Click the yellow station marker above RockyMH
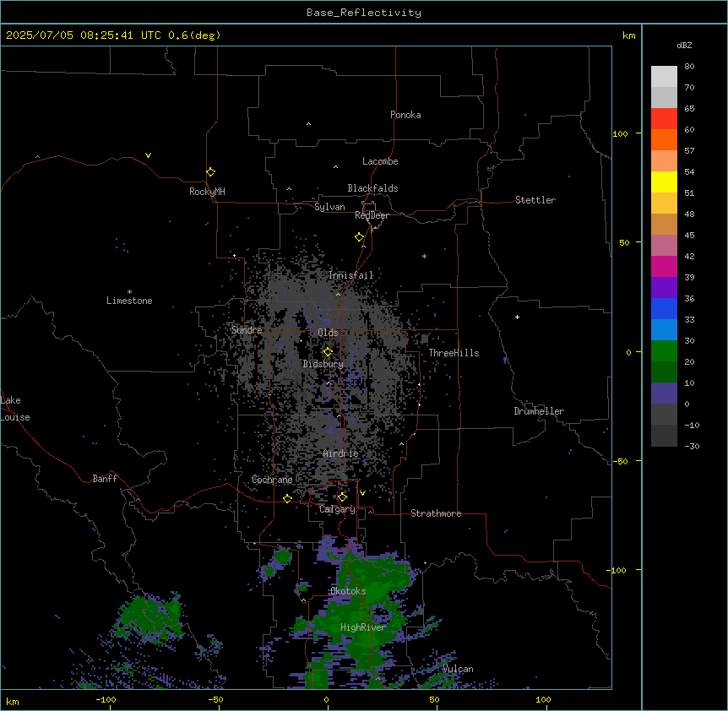 click(x=210, y=172)
